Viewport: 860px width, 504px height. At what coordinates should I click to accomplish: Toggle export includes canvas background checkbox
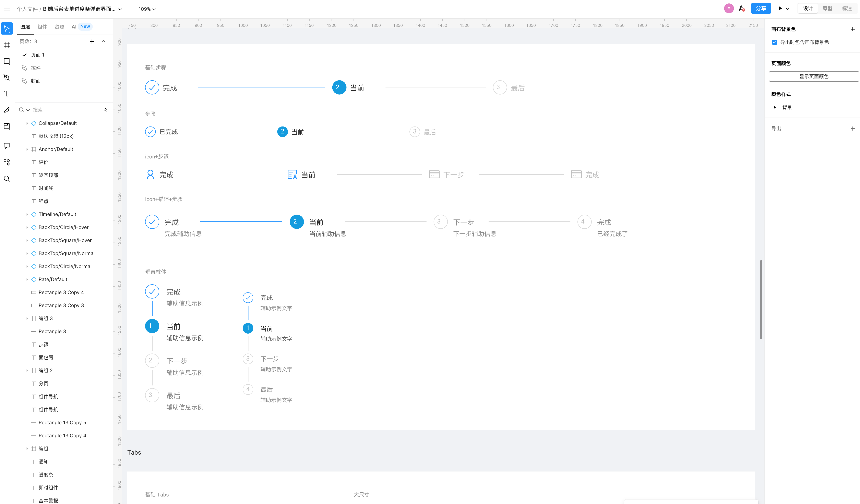(774, 42)
